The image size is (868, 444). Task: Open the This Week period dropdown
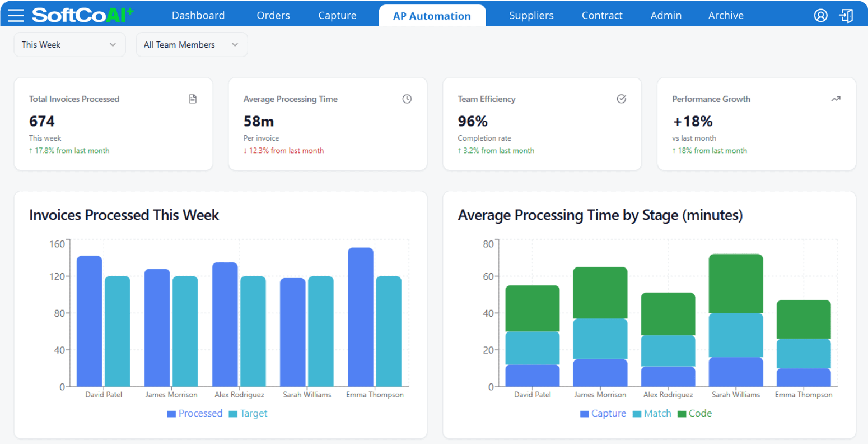tap(69, 45)
